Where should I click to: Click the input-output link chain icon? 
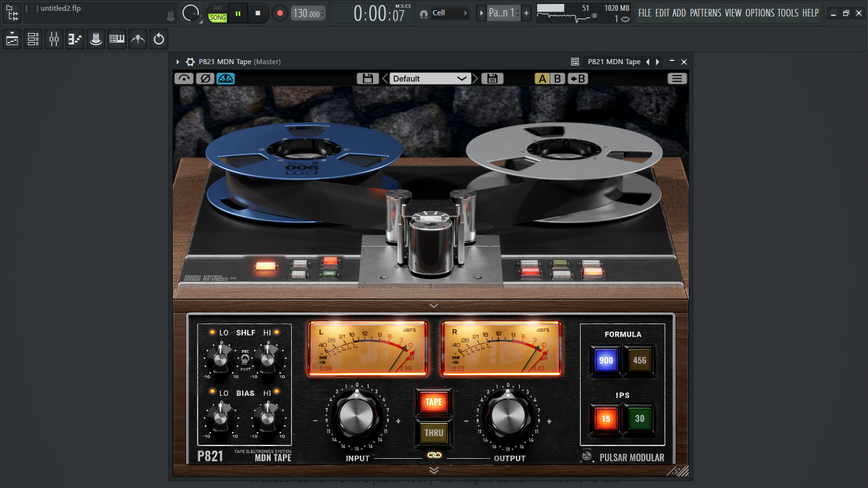tap(434, 456)
